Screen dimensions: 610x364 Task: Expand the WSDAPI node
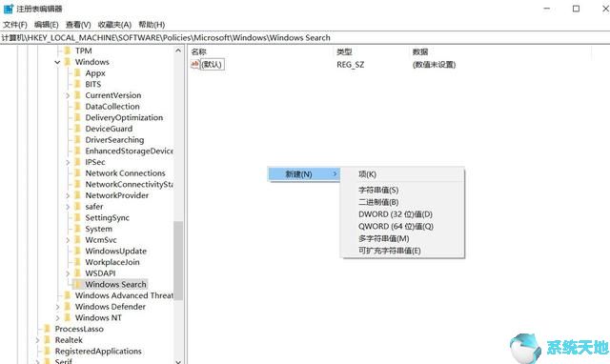[x=68, y=273]
